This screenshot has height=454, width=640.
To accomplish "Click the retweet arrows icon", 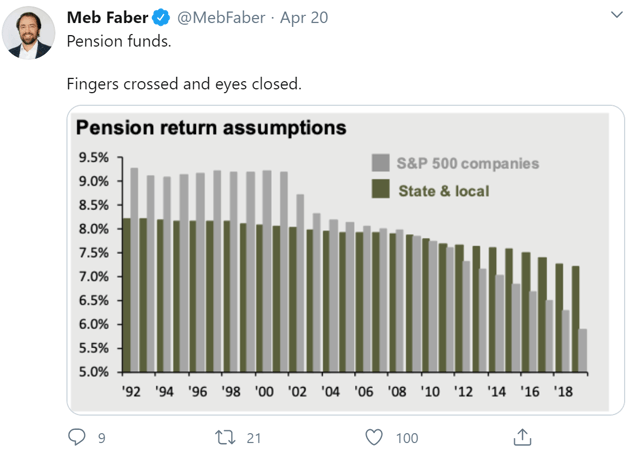I will pyautogui.click(x=226, y=437).
